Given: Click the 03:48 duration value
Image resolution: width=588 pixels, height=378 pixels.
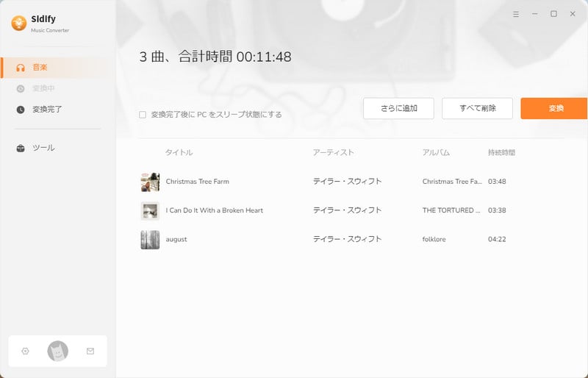Looking at the screenshot, I should (x=497, y=182).
